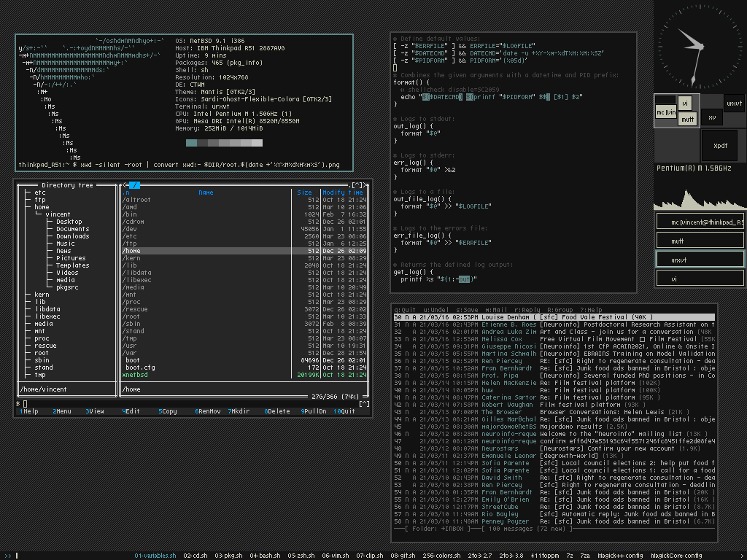Open the mc panel directory history list
This screenshot has width=747, height=560.
pyautogui.click(x=357, y=184)
